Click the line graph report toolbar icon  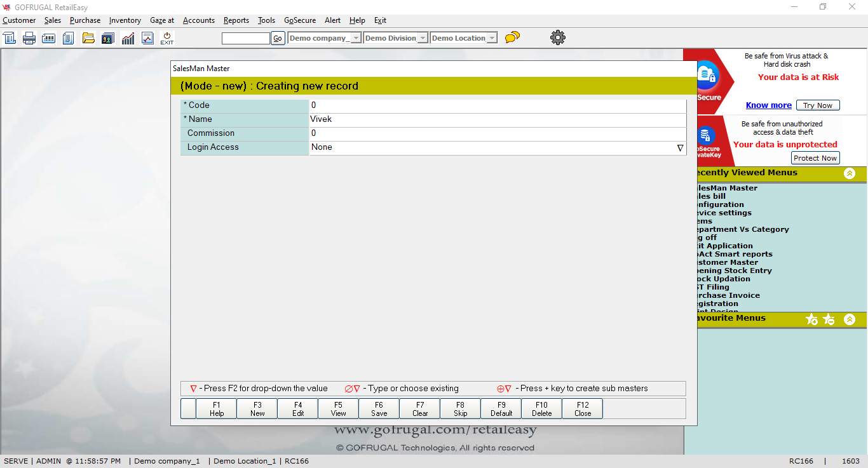click(147, 38)
